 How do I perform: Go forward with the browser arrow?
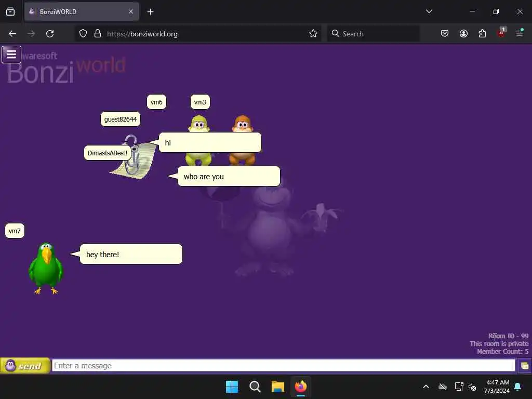(x=31, y=34)
